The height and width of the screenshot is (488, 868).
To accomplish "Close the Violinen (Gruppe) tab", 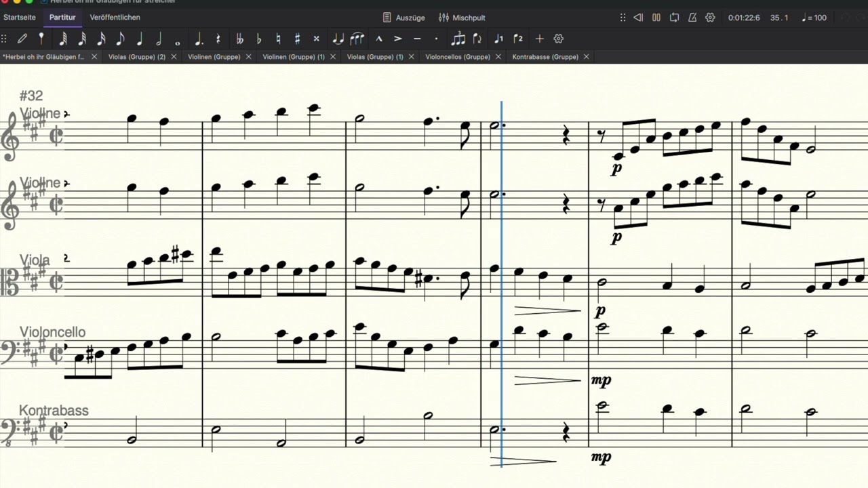I will click(248, 57).
